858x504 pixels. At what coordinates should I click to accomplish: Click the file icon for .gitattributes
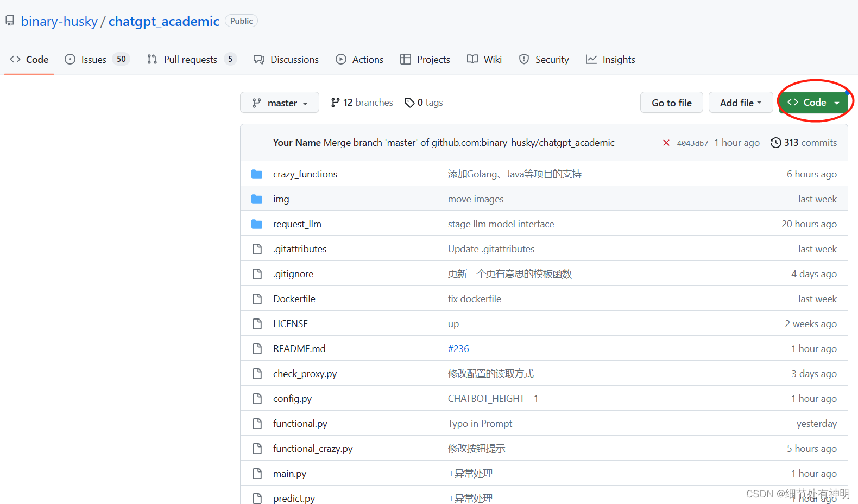(x=257, y=249)
